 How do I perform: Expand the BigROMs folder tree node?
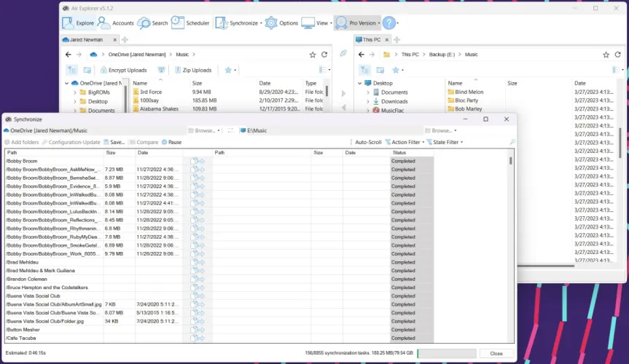74,92
